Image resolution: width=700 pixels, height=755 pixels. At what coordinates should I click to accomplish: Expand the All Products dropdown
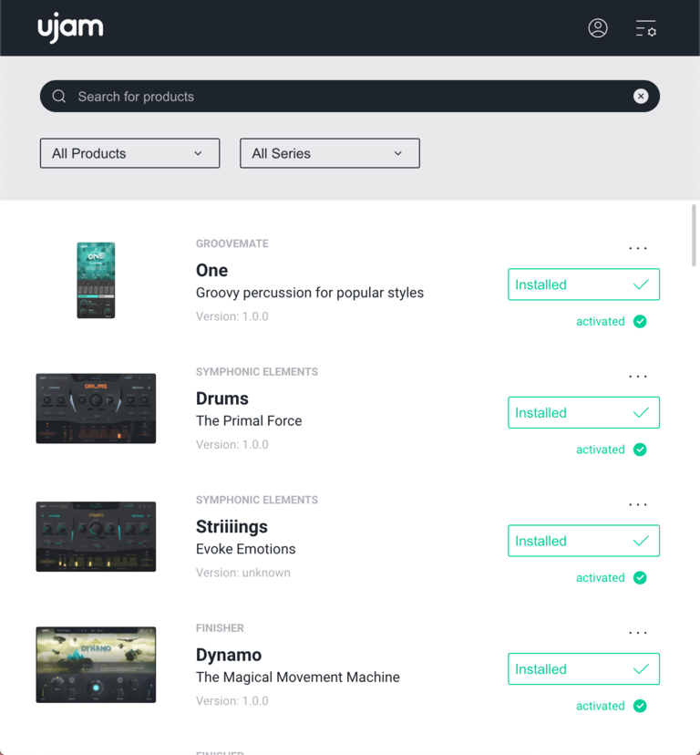tap(129, 153)
